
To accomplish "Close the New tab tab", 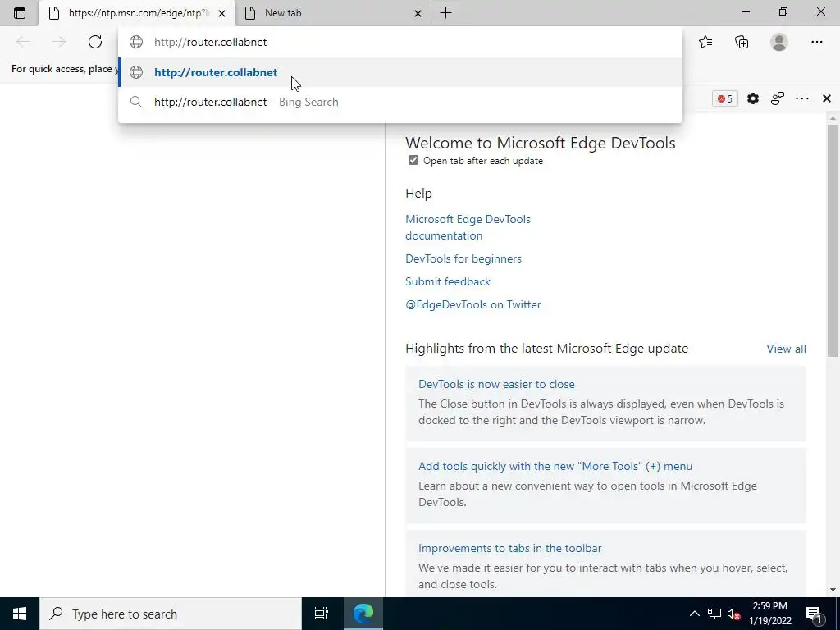I will point(418,13).
